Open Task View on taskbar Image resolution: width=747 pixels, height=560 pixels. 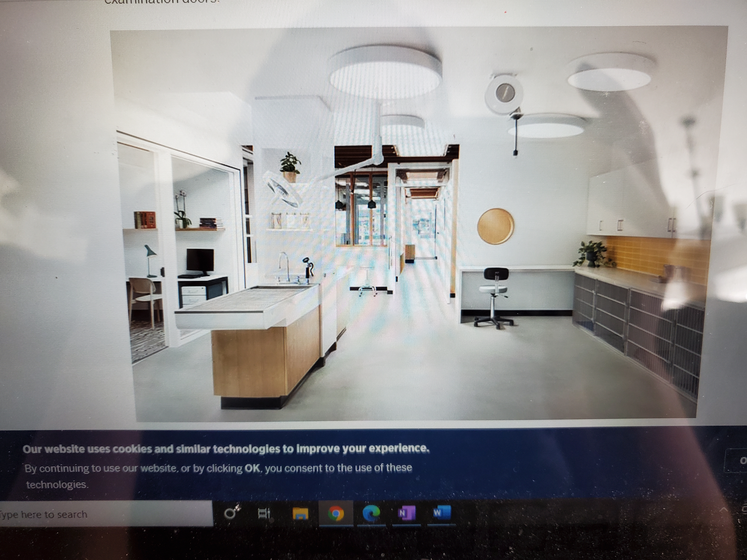(x=264, y=514)
